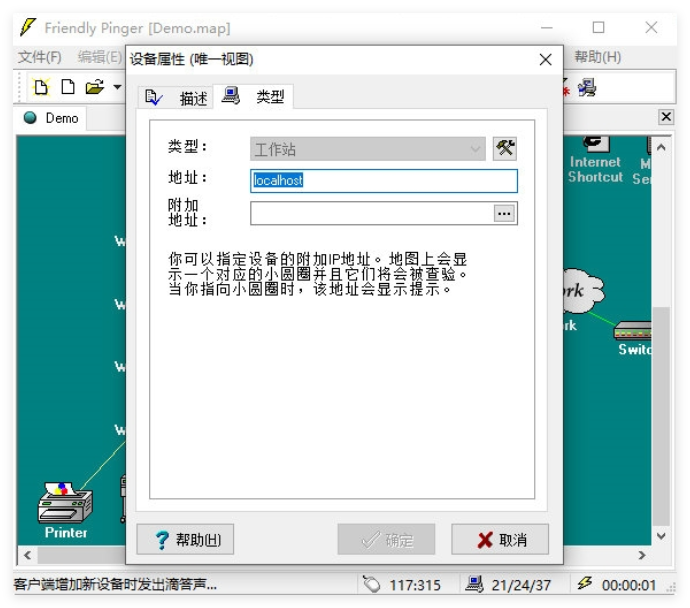Click the vertical scrollbar down arrow
Screen dimensions: 690x608
click(661, 535)
